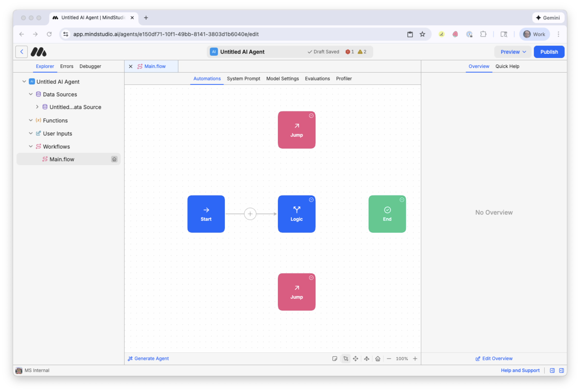Click the auto-arrange layout icon
The image size is (580, 392).
(367, 359)
